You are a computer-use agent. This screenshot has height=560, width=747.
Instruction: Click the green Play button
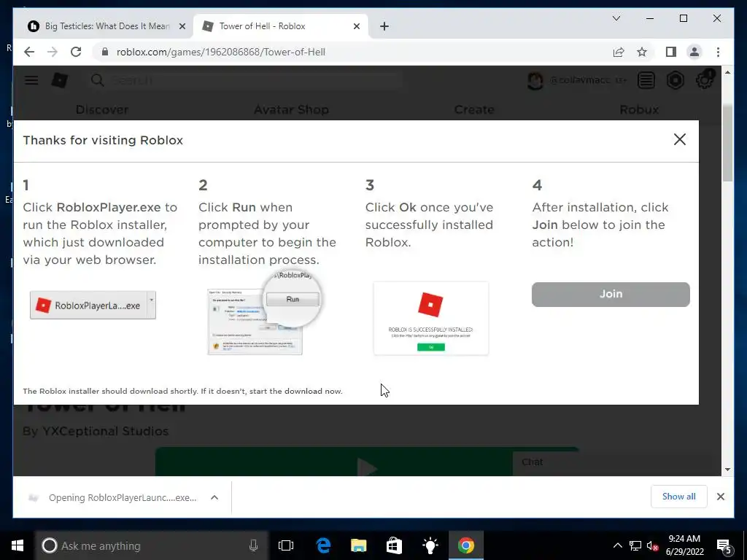367,462
